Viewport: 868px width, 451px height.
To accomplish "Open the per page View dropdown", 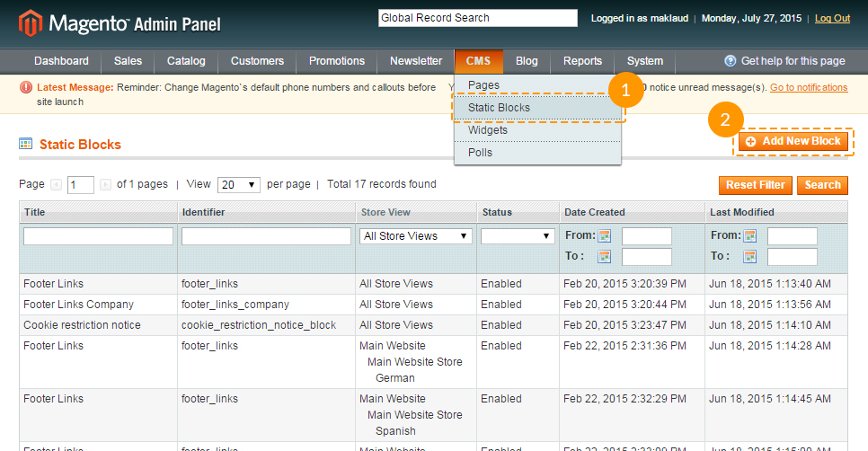I will [x=239, y=185].
